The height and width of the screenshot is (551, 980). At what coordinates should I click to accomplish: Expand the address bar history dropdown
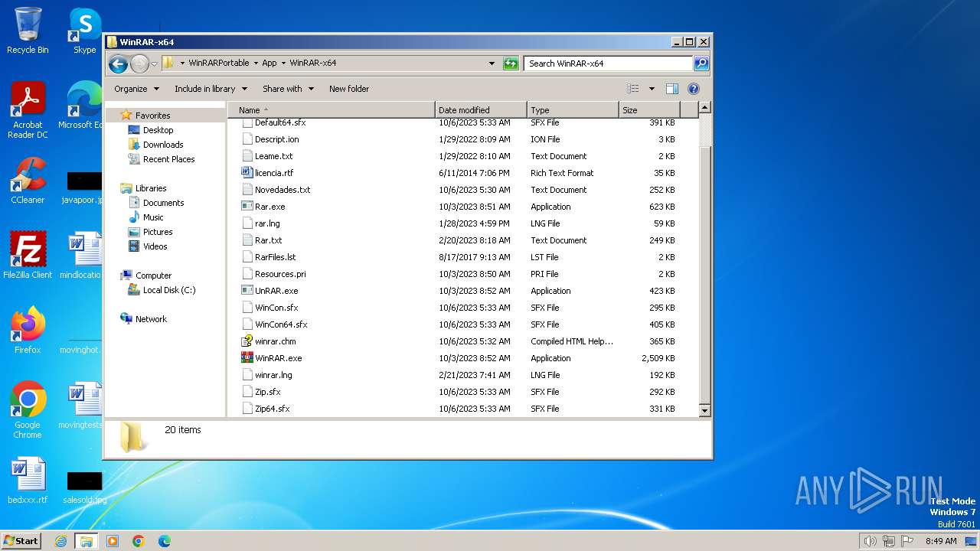[x=492, y=64]
